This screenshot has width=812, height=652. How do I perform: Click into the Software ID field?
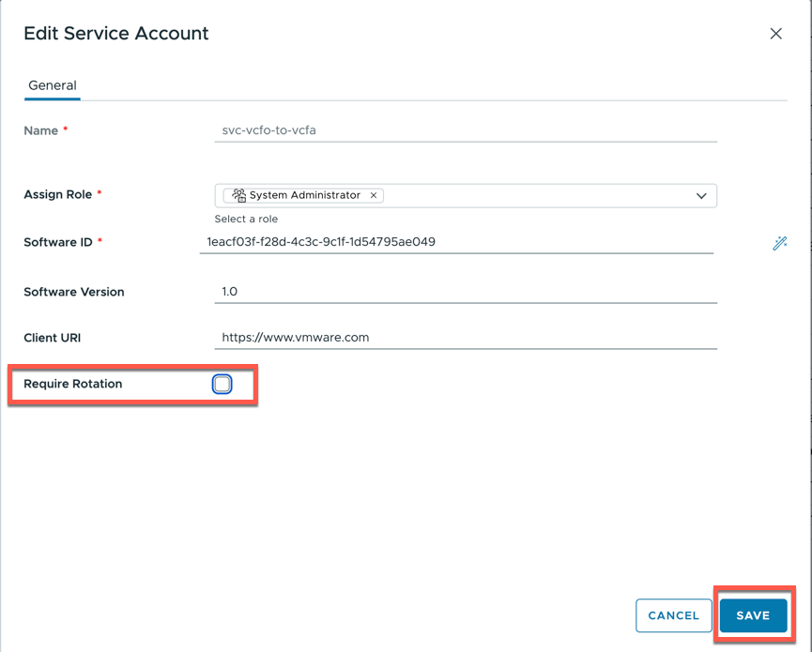tap(456, 242)
